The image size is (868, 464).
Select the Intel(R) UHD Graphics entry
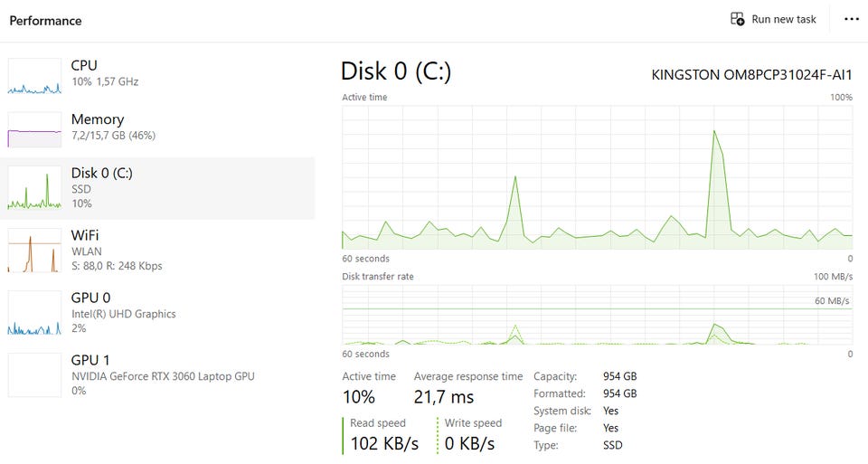pyautogui.click(x=124, y=314)
